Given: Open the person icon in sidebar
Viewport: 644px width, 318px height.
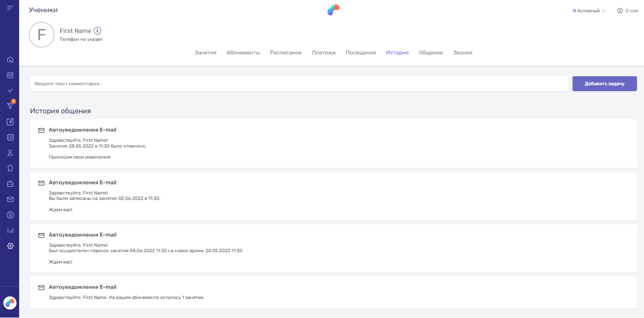Looking at the screenshot, I should coord(9,153).
